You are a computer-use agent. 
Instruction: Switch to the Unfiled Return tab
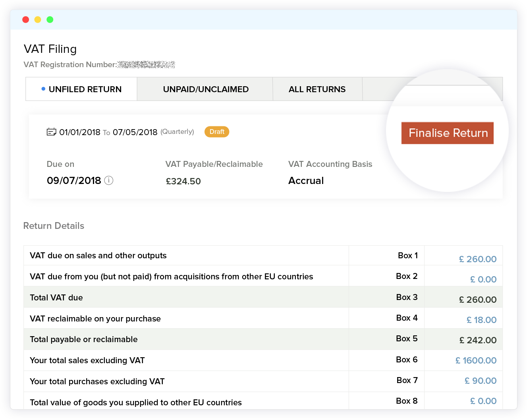point(81,89)
